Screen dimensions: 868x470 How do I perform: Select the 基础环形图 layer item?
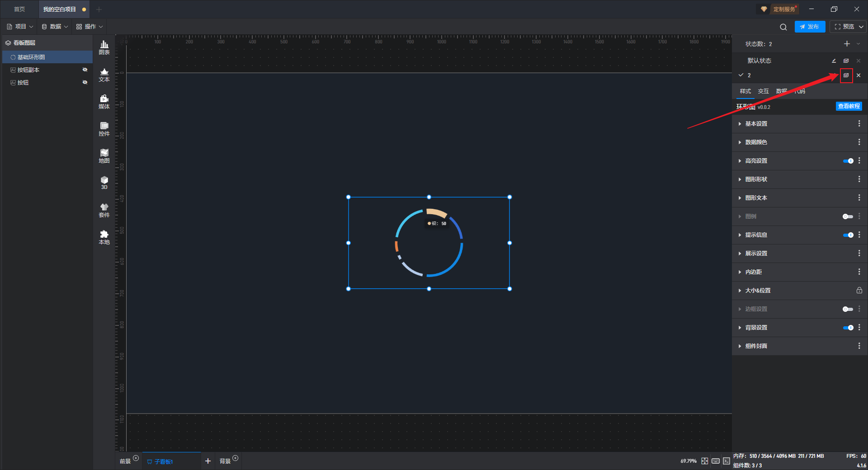tap(31, 57)
